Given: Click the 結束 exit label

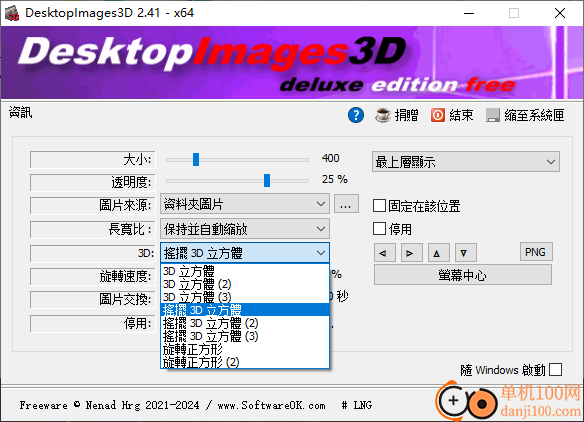Looking at the screenshot, I should click(x=461, y=115).
